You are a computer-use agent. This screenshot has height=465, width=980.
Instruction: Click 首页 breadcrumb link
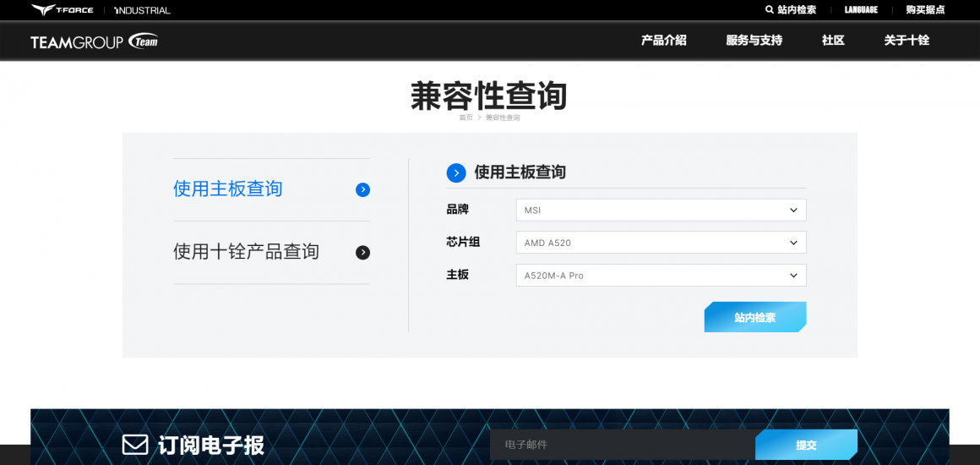[465, 118]
